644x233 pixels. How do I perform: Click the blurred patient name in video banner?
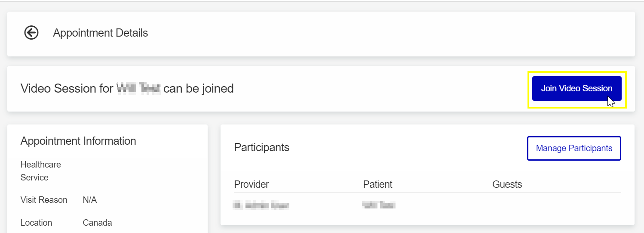point(139,89)
